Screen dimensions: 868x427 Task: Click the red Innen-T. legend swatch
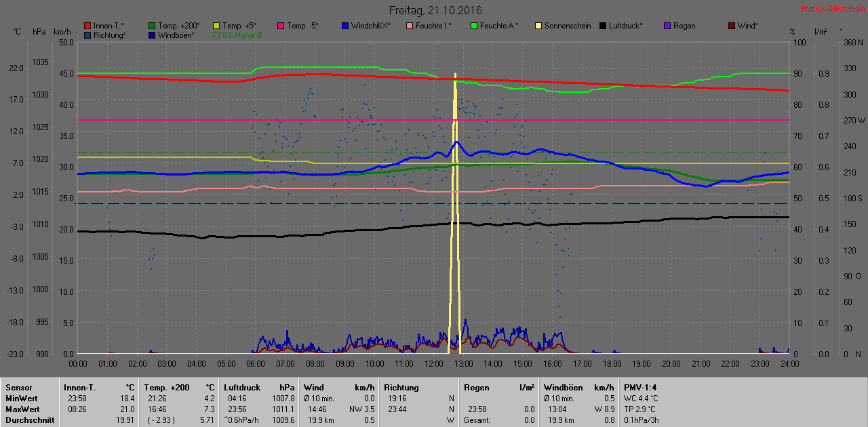(87, 26)
